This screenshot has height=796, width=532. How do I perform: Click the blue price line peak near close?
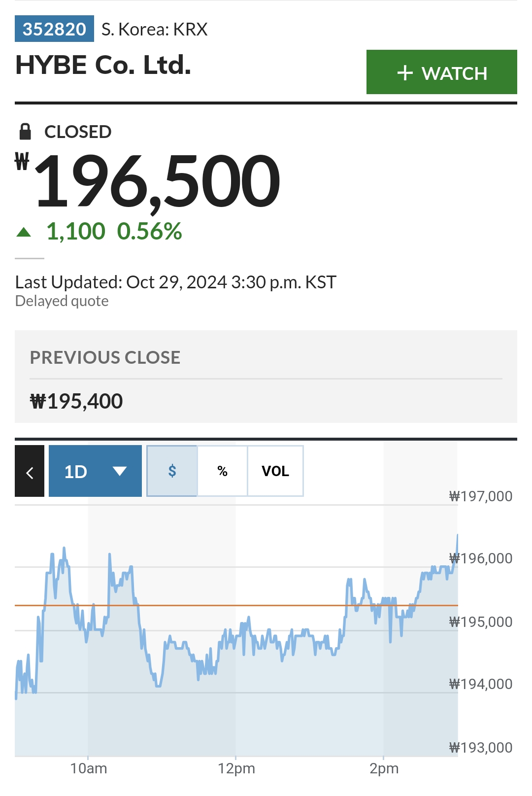point(457,536)
